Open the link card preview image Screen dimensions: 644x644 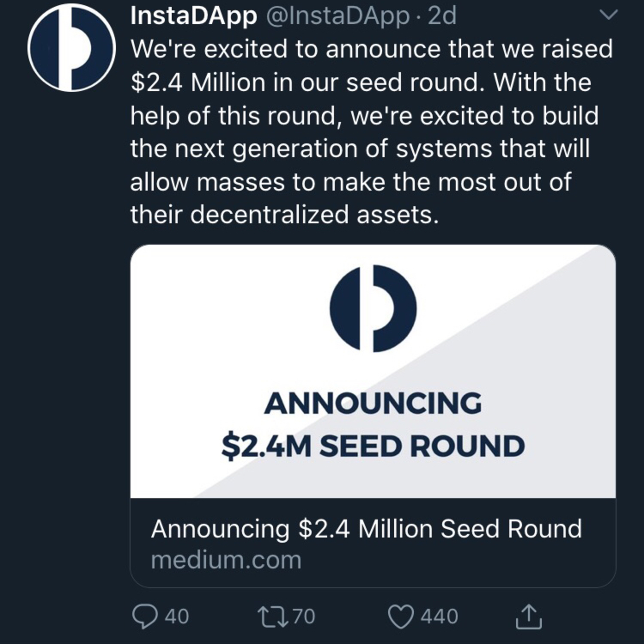tap(373, 371)
